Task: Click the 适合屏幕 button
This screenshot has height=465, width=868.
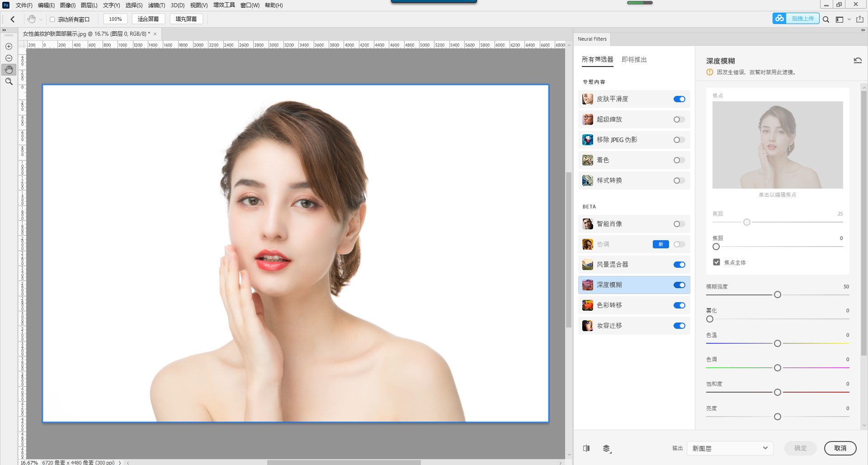Action: (x=148, y=19)
